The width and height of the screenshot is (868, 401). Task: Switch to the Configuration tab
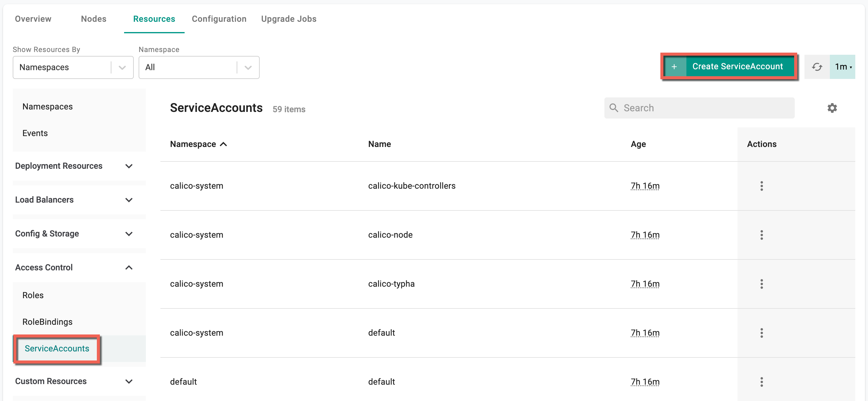click(219, 19)
